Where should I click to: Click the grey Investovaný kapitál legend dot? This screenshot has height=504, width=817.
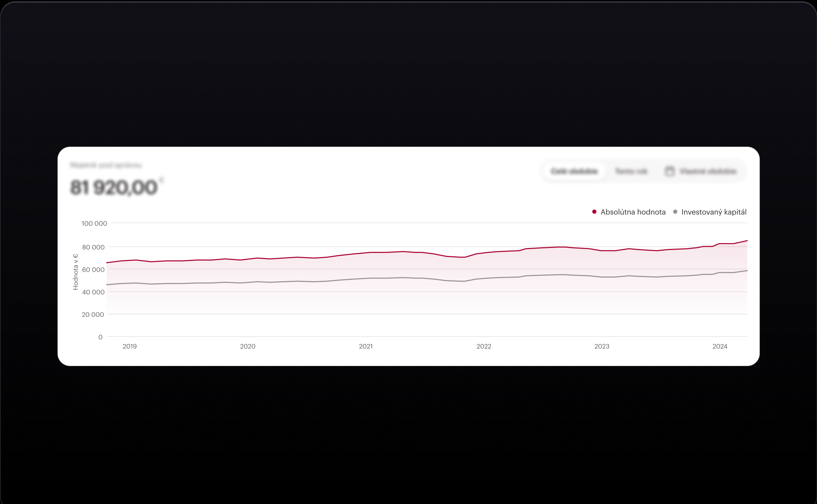675,212
